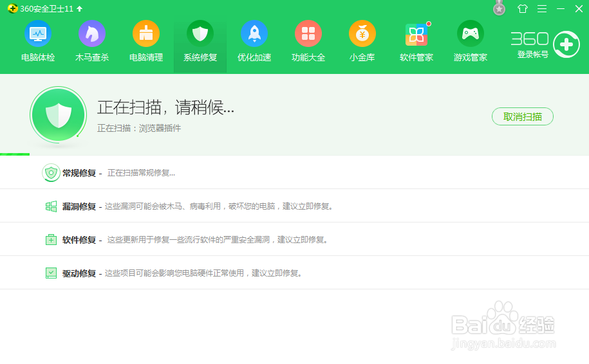Click the 正在扫描常规修复... status text
The height and width of the screenshot is (364, 589).
[141, 173]
